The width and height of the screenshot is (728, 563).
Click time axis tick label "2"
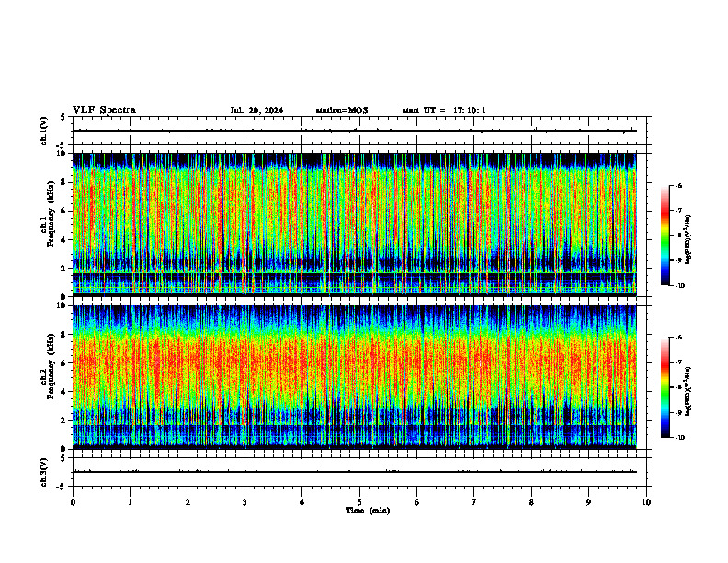(188, 502)
